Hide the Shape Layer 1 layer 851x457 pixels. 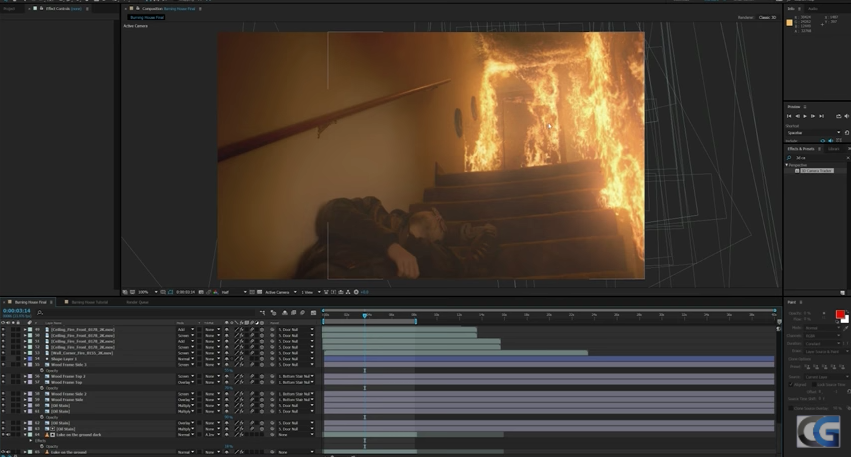(4, 359)
